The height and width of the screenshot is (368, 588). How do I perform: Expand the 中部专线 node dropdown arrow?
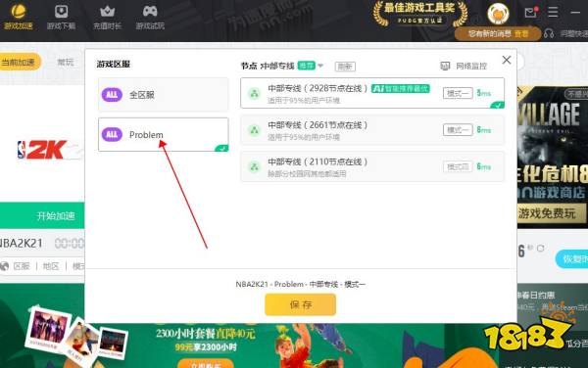click(320, 66)
